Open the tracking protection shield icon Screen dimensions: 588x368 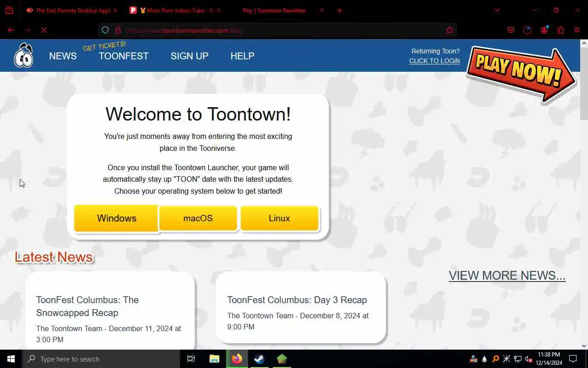click(x=105, y=30)
